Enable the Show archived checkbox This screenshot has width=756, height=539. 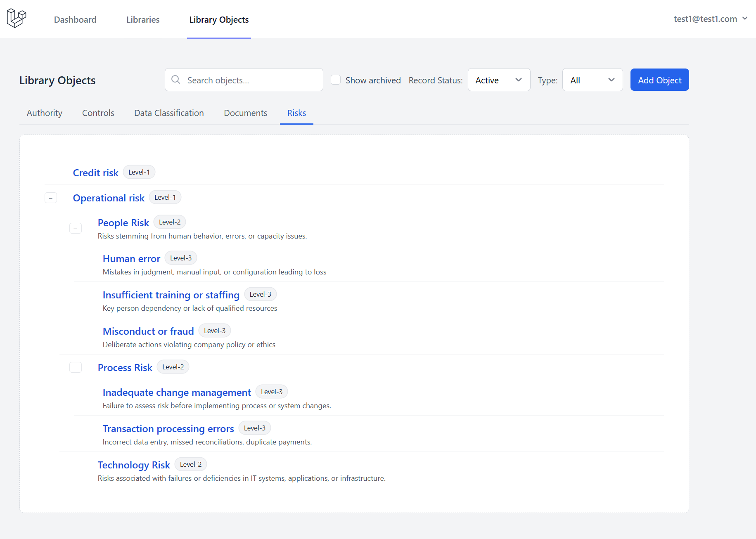tap(336, 80)
